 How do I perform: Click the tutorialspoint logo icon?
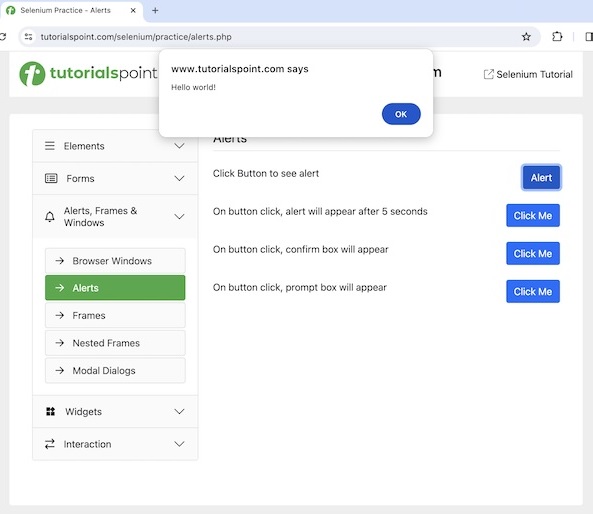click(x=32, y=74)
